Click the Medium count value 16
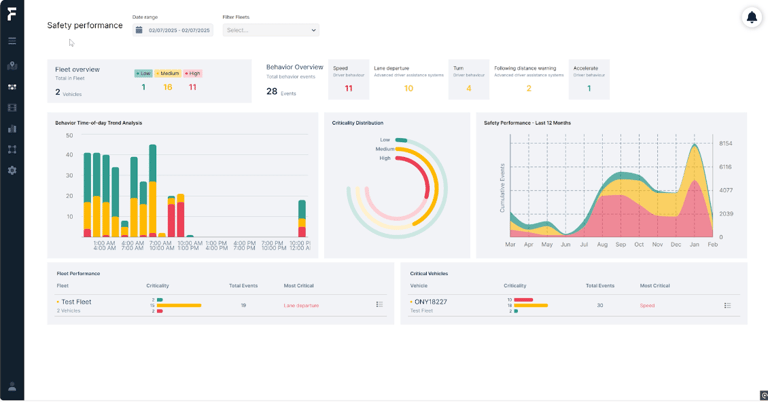This screenshot has width=768, height=402. pos(168,87)
